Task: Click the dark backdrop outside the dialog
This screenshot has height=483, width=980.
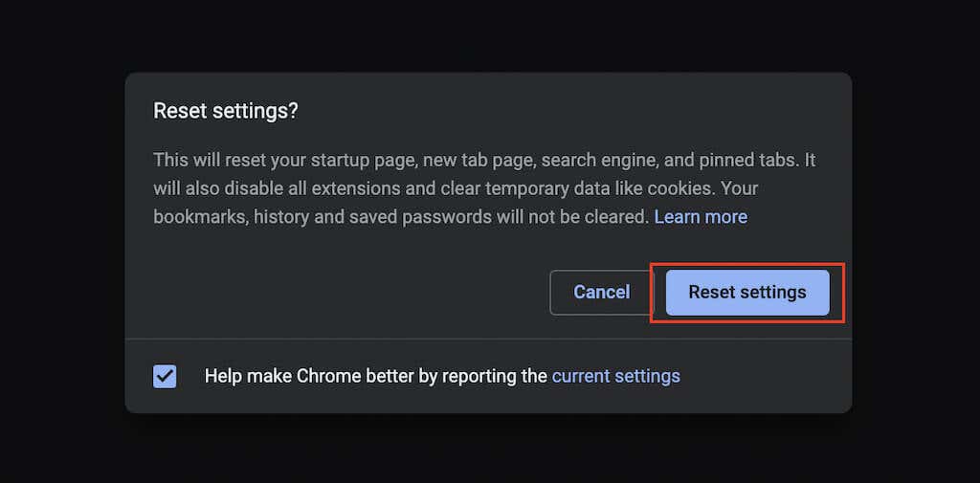Action: click(57, 239)
